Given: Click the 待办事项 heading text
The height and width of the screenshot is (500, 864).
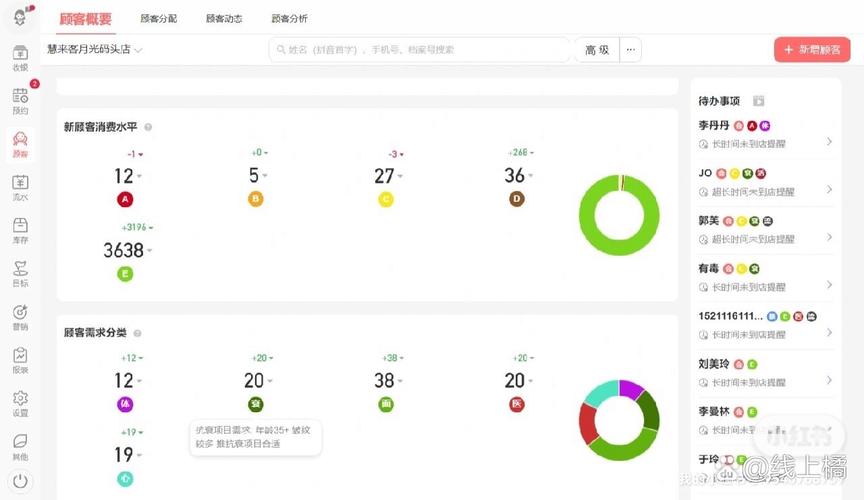Looking at the screenshot, I should (x=719, y=101).
